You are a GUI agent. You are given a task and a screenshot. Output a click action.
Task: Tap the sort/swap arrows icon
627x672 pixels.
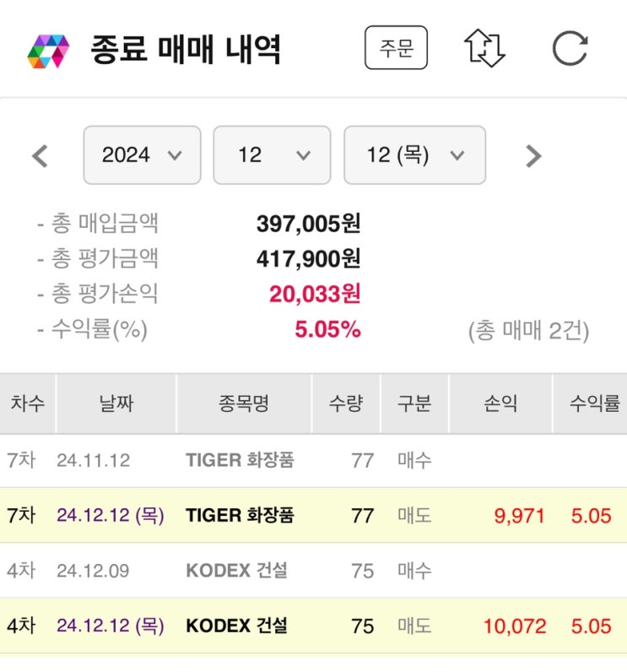point(484,48)
